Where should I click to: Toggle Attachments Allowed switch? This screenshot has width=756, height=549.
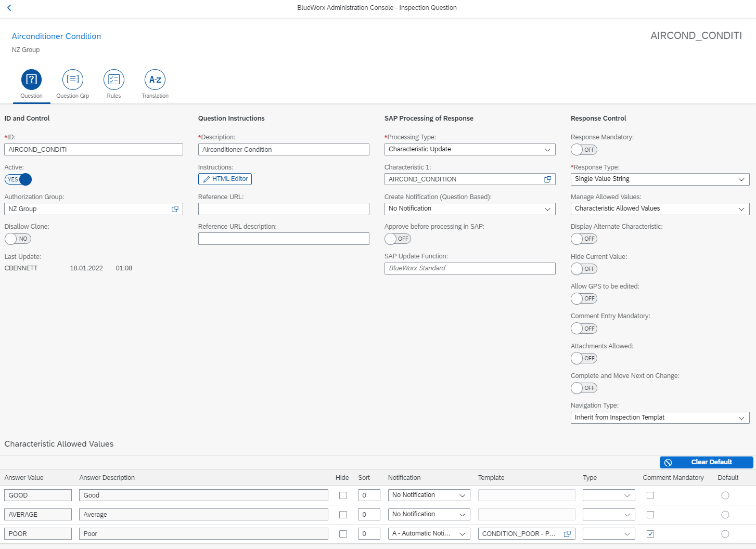tap(584, 358)
